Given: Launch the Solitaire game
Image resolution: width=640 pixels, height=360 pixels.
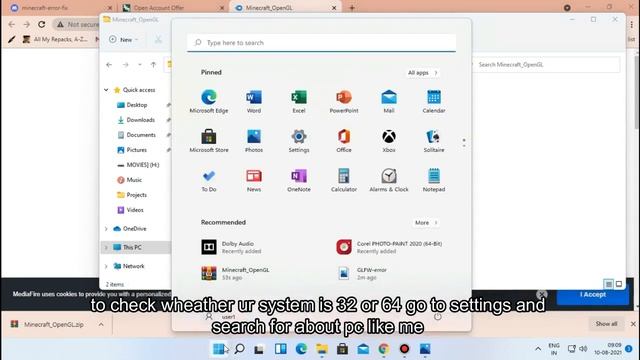Looking at the screenshot, I should click(433, 141).
